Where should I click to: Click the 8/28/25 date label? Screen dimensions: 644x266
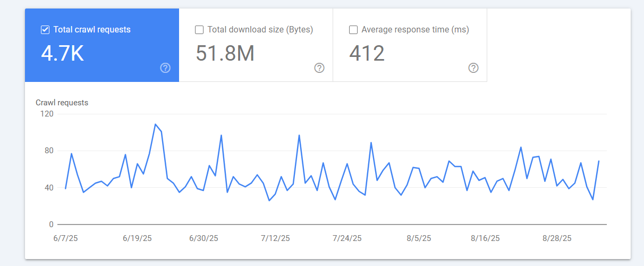(x=557, y=238)
